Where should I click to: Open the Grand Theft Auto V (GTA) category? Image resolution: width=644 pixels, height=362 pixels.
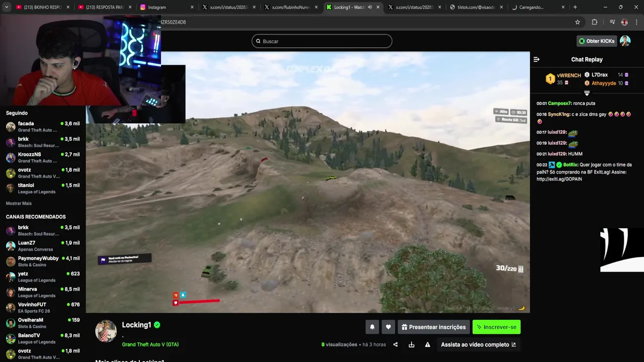pyautogui.click(x=150, y=344)
